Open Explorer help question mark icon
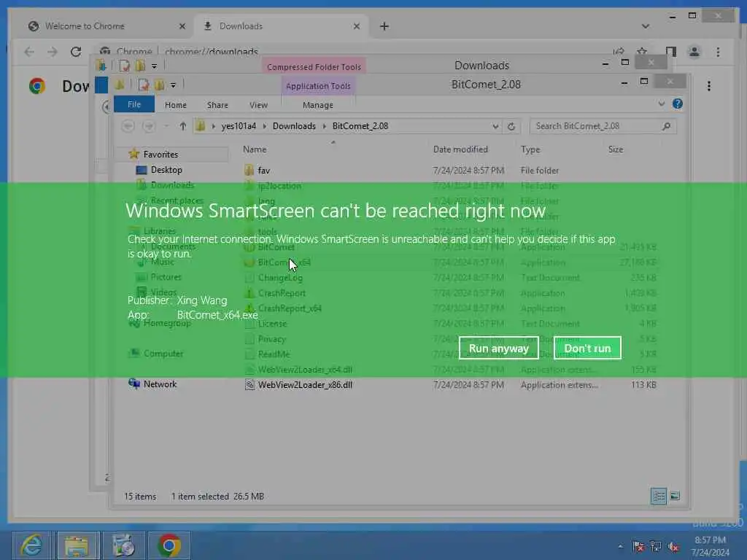Viewport: 747px width, 560px height. tap(678, 104)
